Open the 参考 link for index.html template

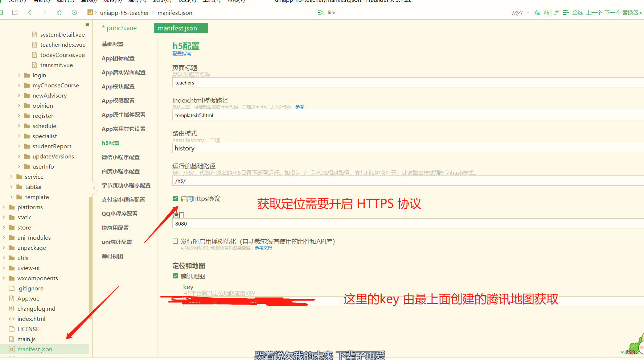tap(300, 107)
